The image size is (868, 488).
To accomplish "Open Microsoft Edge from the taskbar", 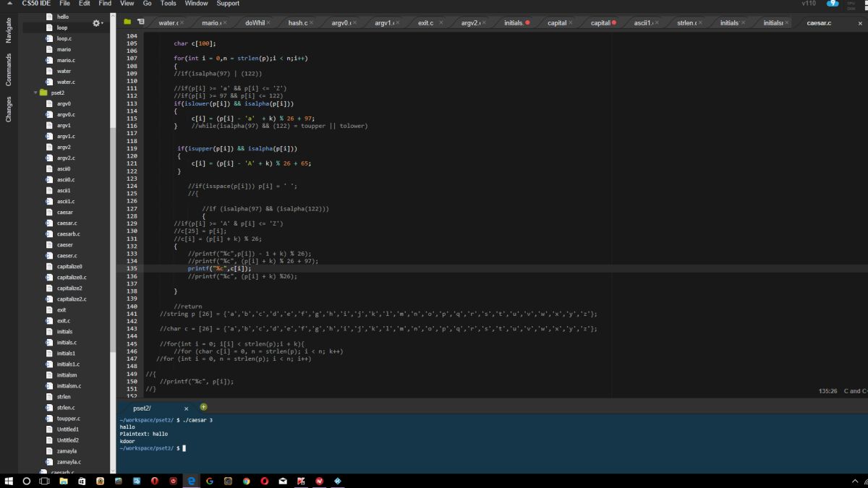I will 192,481.
